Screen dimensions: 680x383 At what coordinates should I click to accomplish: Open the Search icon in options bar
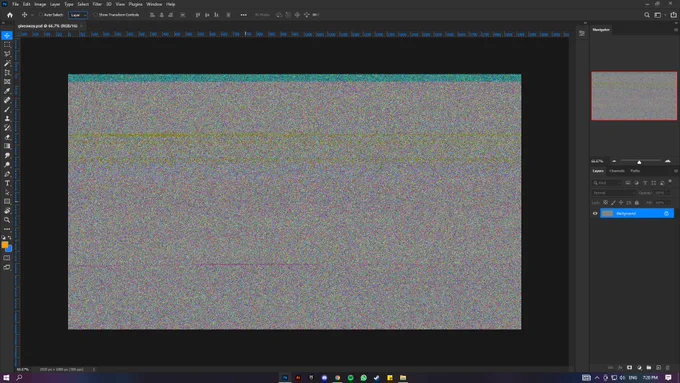coord(647,15)
